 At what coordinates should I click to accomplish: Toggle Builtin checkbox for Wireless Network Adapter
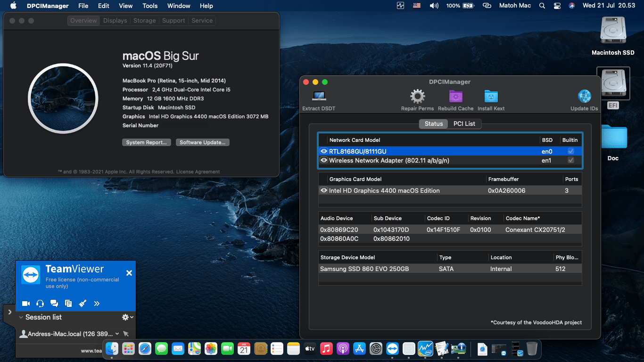[x=571, y=160]
